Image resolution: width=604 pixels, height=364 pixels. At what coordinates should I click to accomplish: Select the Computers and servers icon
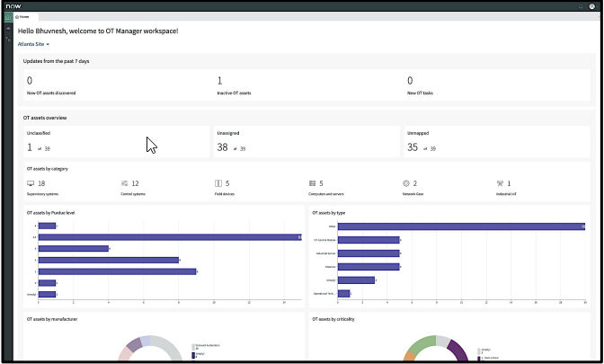pos(313,183)
